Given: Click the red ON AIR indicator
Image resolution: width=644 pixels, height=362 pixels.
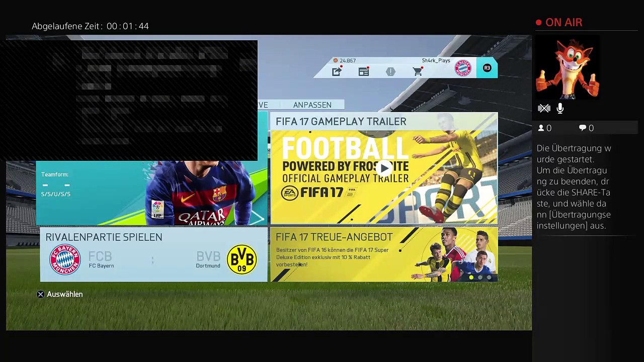Looking at the screenshot, I should tap(559, 23).
